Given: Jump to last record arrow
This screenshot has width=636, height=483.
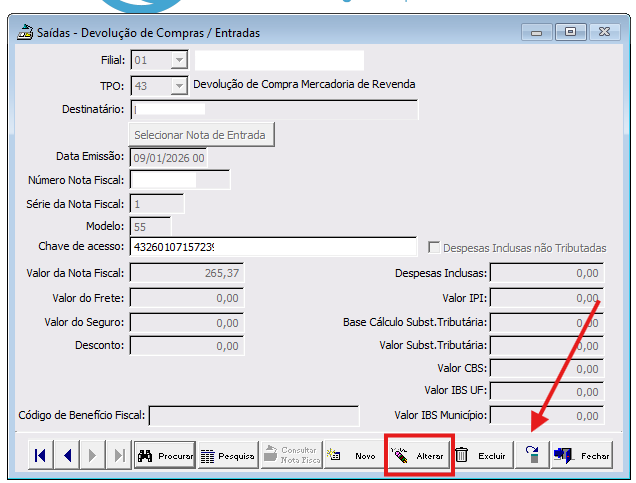Looking at the screenshot, I should (x=119, y=455).
